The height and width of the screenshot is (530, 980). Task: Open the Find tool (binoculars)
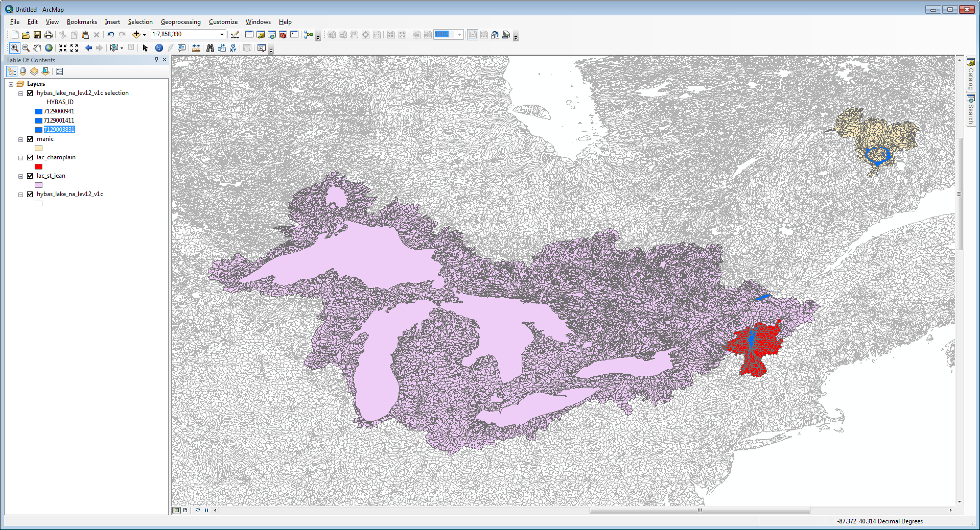[211, 47]
